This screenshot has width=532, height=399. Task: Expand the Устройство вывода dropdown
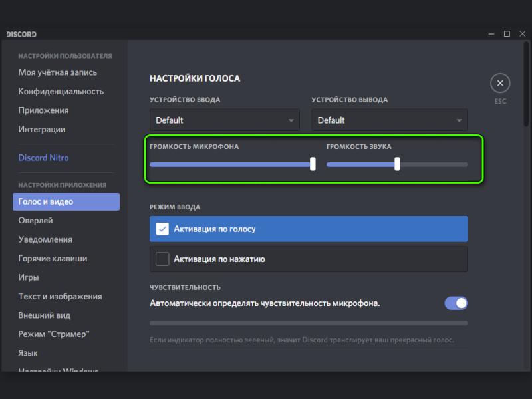(390, 120)
